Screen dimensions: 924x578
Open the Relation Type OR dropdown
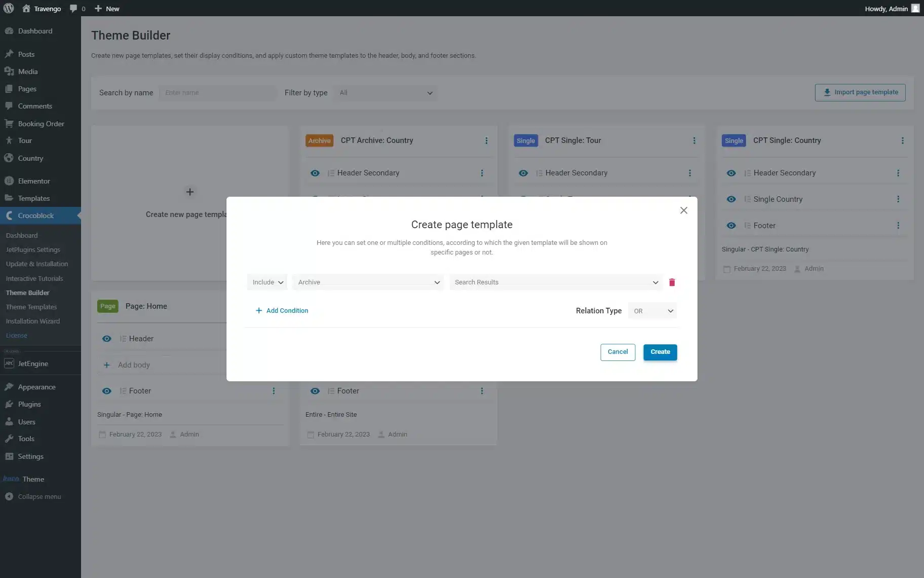coord(652,311)
